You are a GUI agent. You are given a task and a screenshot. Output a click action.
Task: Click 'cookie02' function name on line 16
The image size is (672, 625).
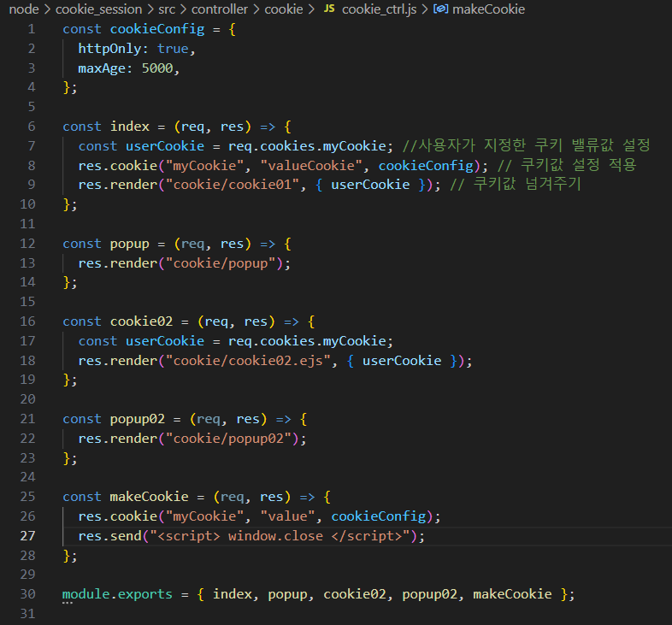pos(141,321)
